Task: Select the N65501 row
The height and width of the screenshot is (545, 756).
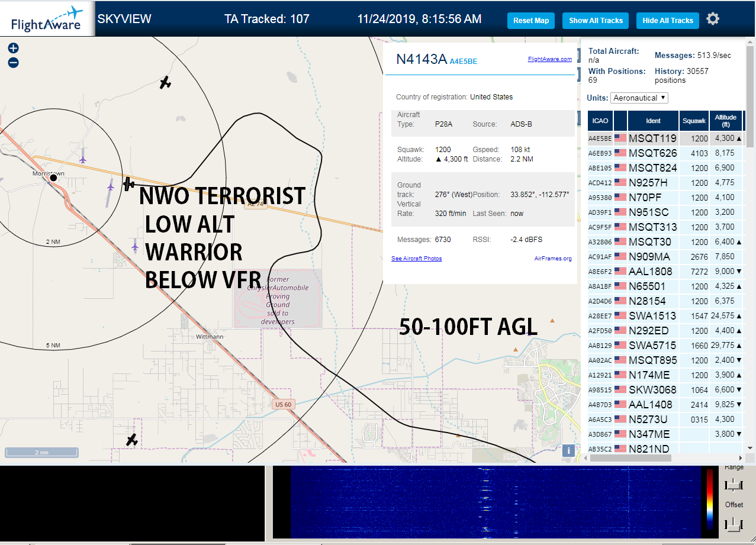Action: point(665,286)
